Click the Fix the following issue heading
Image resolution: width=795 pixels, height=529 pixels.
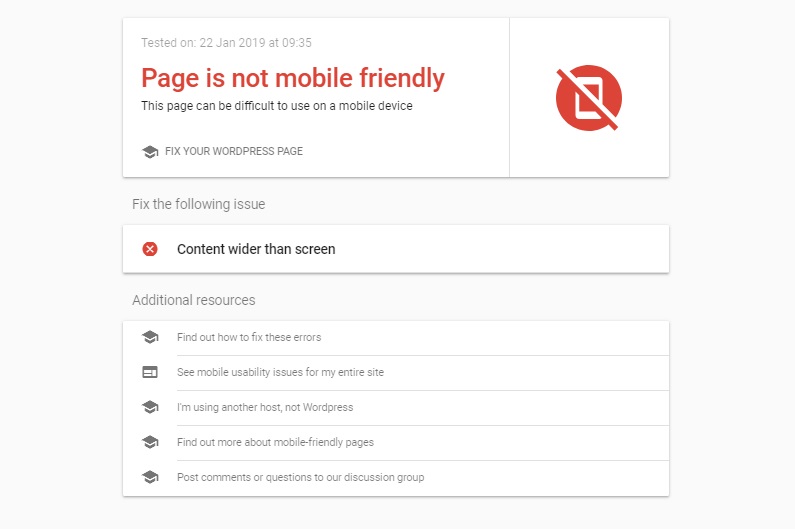(x=199, y=204)
